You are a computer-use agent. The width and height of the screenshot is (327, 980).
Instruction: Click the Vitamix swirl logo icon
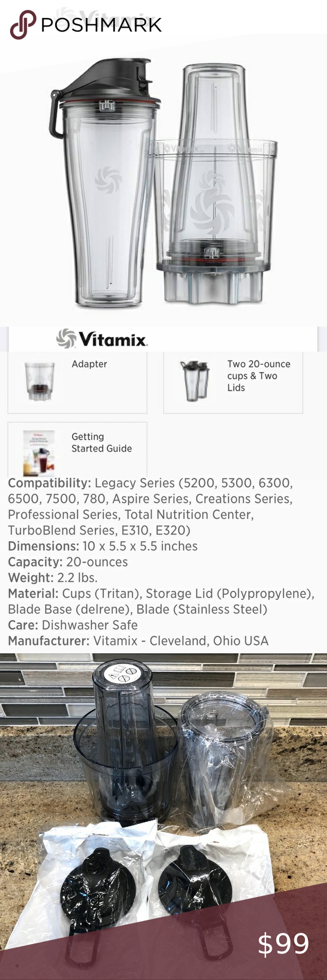click(x=66, y=338)
